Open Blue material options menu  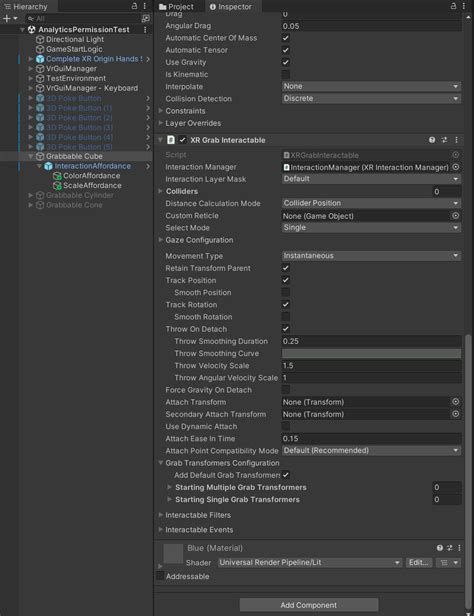(459, 548)
